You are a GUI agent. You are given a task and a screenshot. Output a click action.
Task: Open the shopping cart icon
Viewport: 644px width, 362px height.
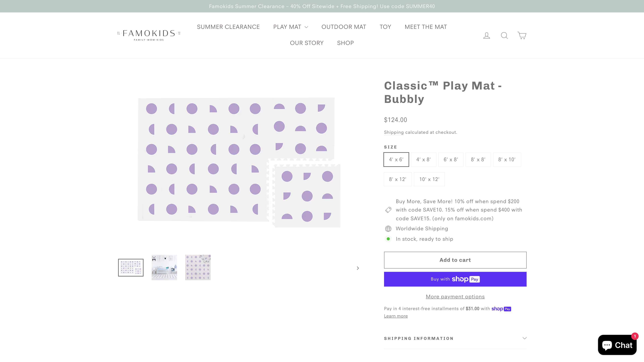click(x=522, y=36)
